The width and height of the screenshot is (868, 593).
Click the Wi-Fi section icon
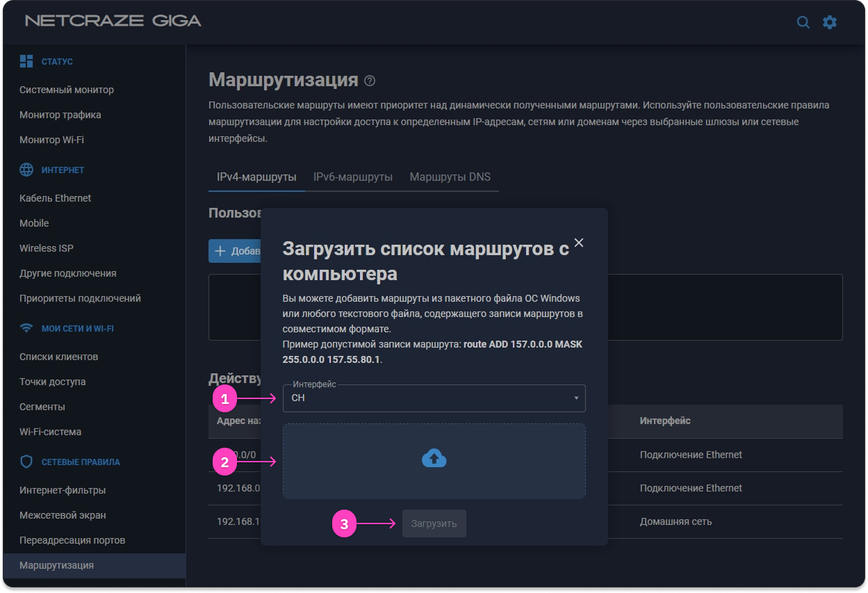(26, 328)
